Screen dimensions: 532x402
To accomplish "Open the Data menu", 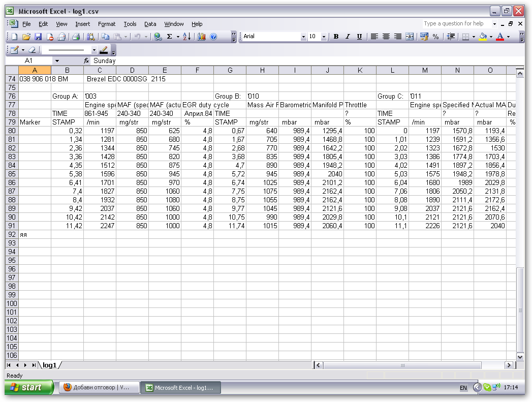I will [x=150, y=24].
